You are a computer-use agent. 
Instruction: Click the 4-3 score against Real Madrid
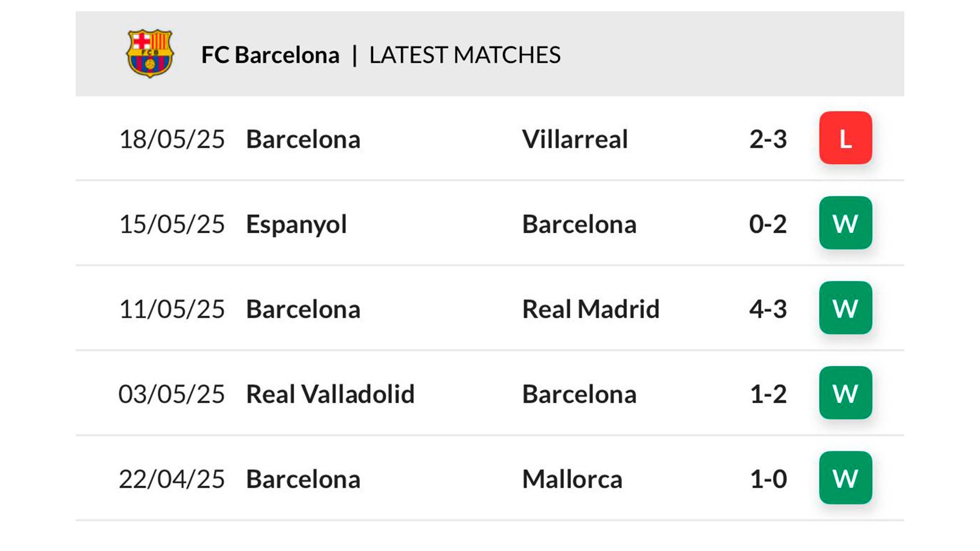pyautogui.click(x=768, y=309)
